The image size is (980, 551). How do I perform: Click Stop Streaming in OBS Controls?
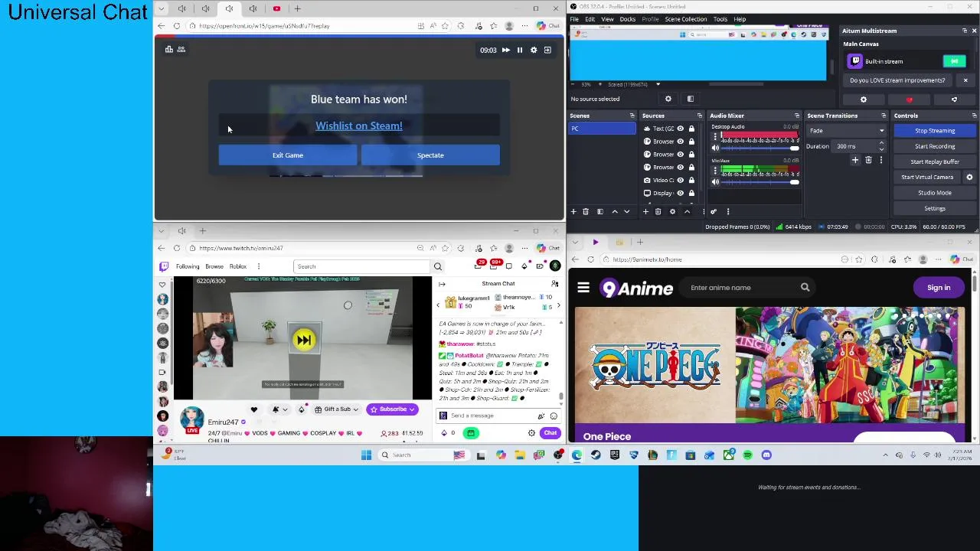935,131
